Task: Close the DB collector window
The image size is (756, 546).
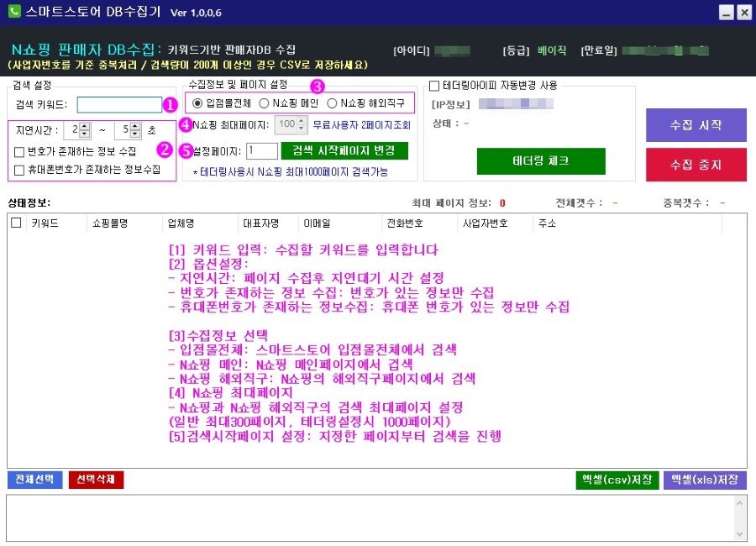Action: click(x=744, y=12)
